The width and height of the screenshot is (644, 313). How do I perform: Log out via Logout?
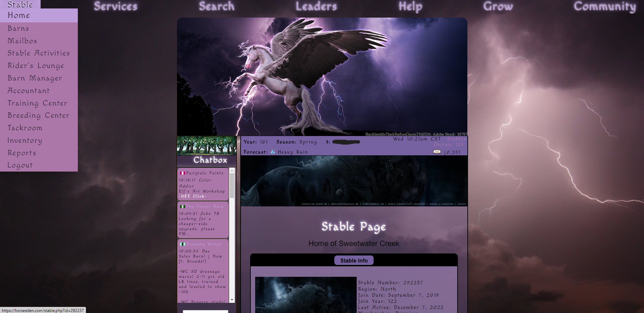pyautogui.click(x=39, y=165)
